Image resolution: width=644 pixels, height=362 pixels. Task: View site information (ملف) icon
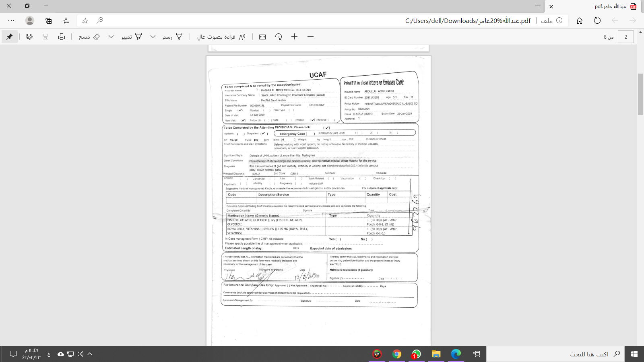click(x=559, y=21)
